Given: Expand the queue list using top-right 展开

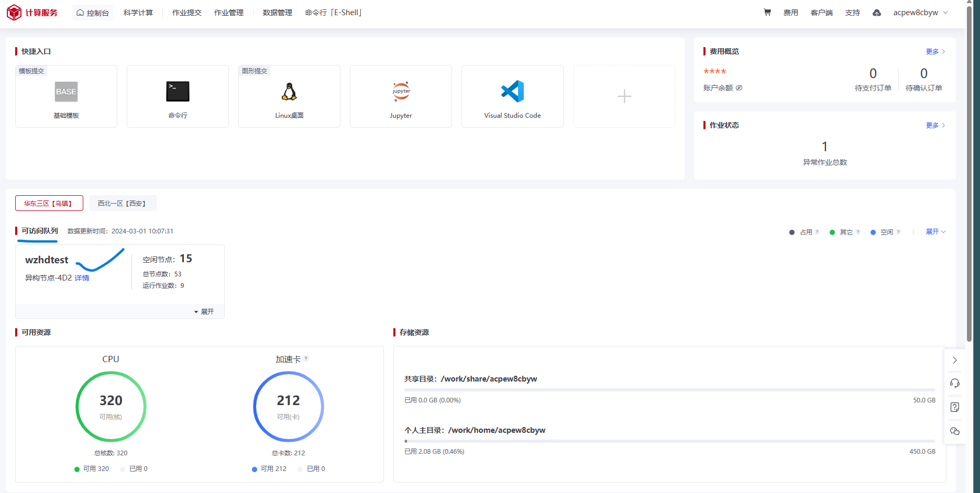Looking at the screenshot, I should 935,232.
